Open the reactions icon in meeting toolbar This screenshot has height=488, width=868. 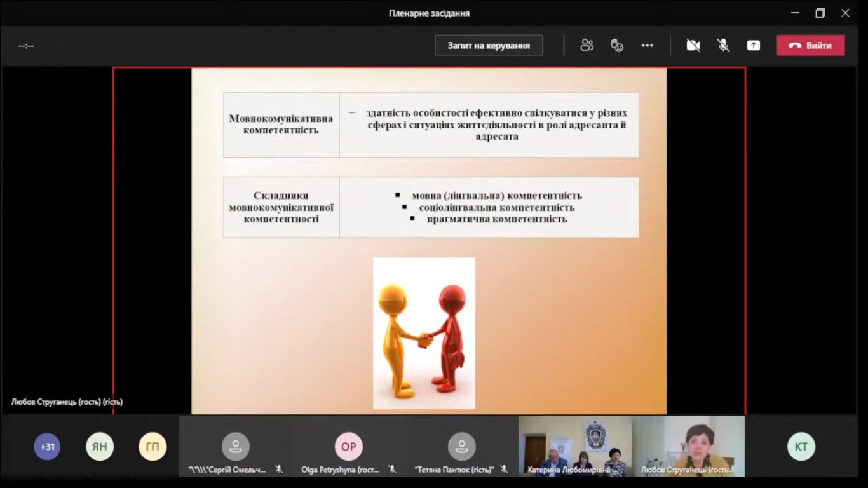tap(617, 46)
